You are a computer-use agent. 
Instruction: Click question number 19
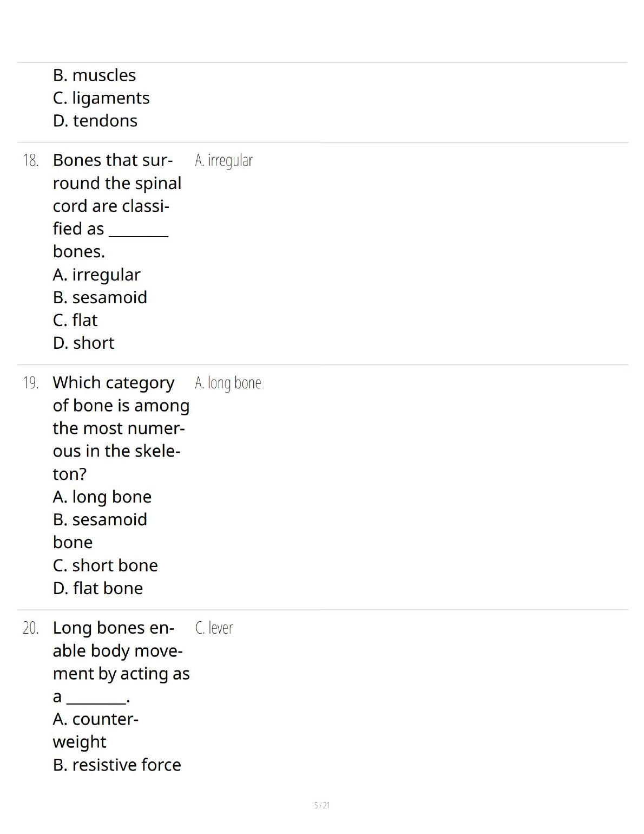31,383
